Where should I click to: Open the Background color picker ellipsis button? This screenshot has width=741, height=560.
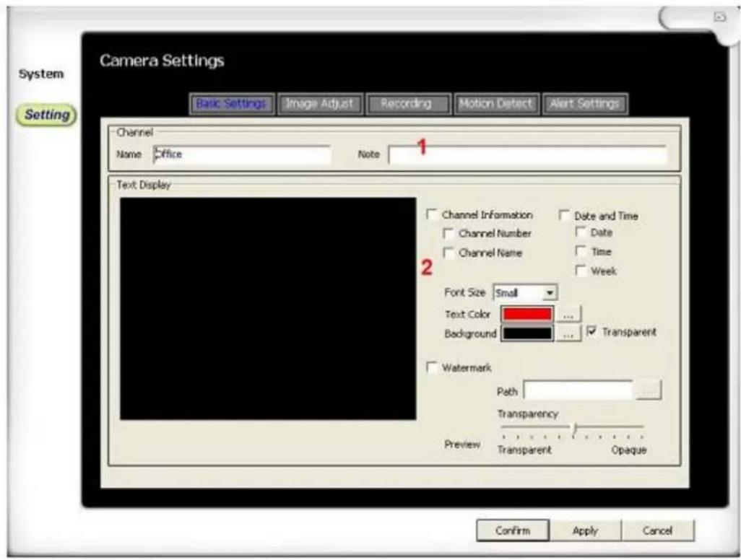[569, 333]
